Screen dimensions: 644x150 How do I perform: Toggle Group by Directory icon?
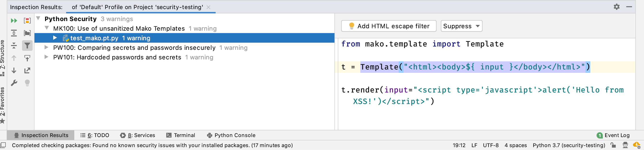point(27,33)
